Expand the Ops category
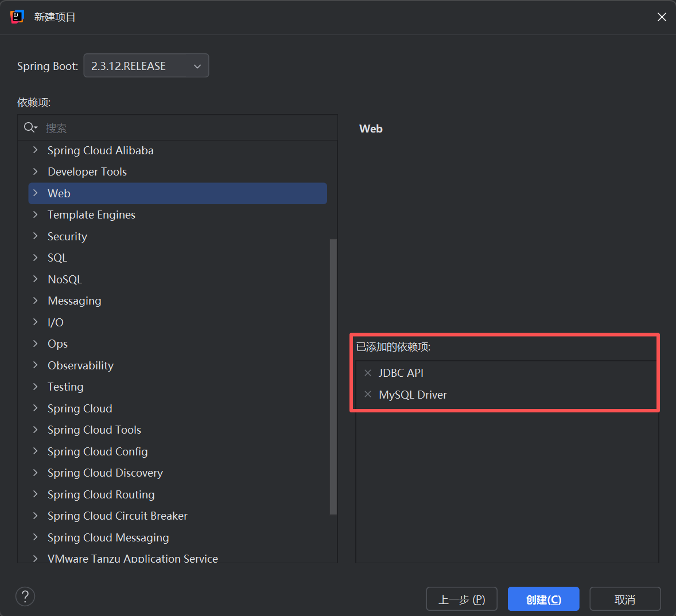Image resolution: width=676 pixels, height=616 pixels. [x=36, y=344]
